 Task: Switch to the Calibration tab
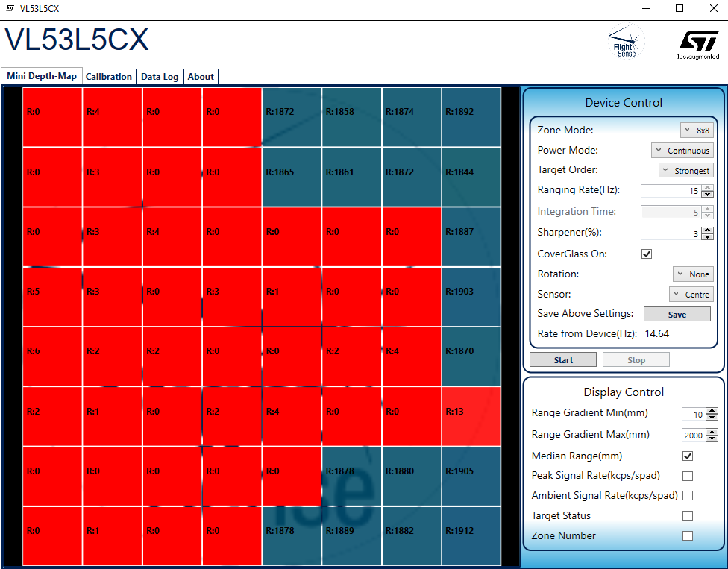[x=109, y=77]
